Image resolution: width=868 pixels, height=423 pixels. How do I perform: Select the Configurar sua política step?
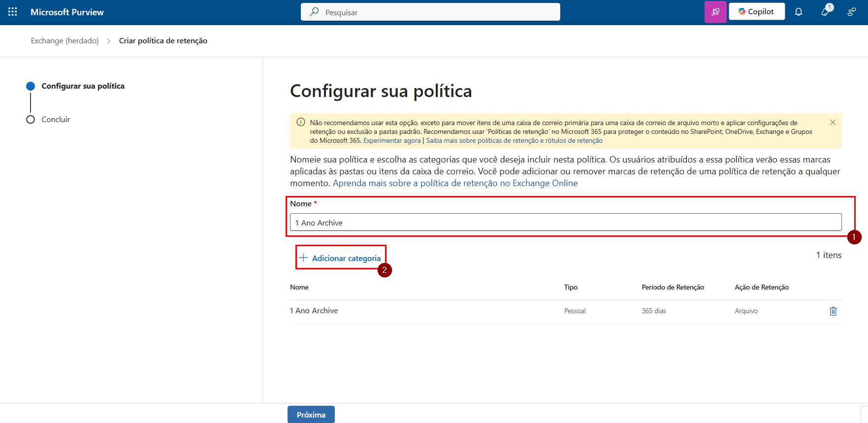pyautogui.click(x=83, y=86)
